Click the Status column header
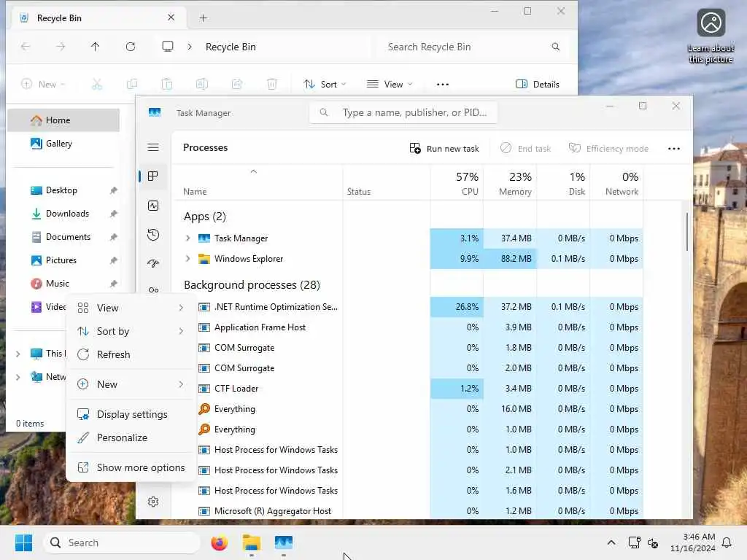The width and height of the screenshot is (747, 560). tap(359, 192)
